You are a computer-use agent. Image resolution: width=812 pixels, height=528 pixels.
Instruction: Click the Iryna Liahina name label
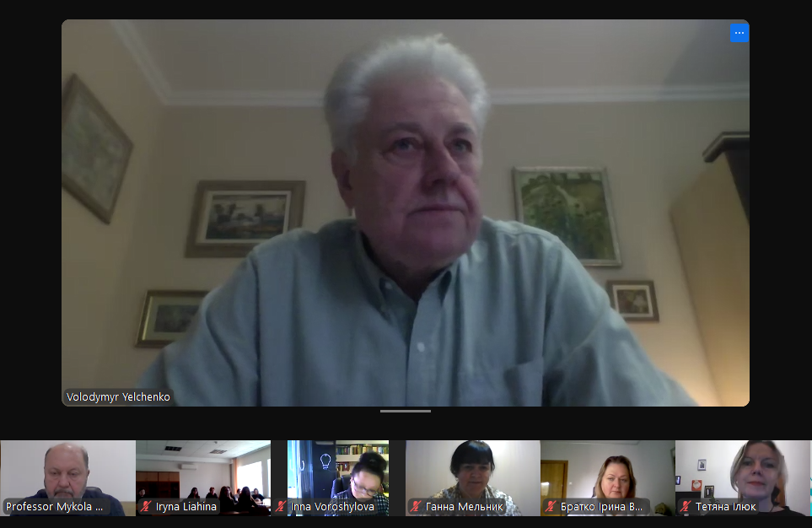(186, 507)
